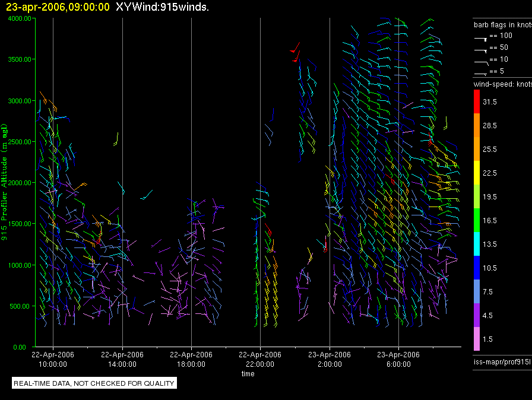
Task: Pick the green 16.5 knots legend color
Action: click(477, 220)
